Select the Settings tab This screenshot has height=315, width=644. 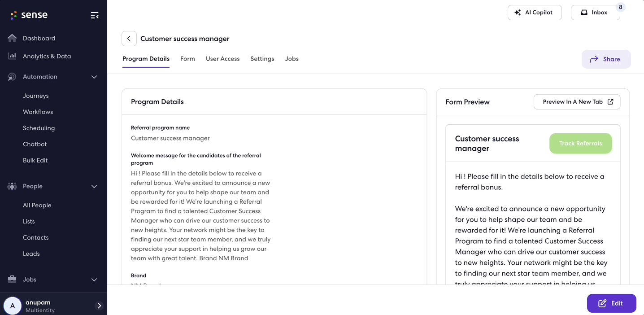click(262, 59)
